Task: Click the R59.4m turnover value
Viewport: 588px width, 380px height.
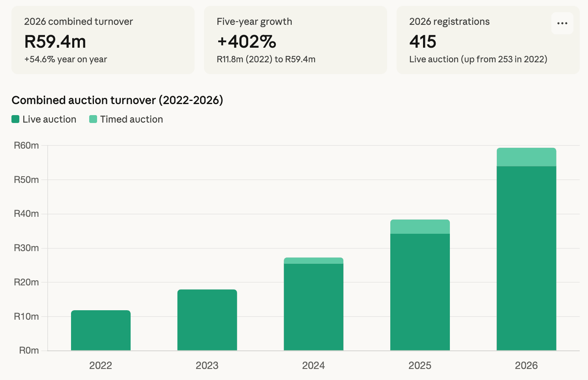Action: click(55, 41)
